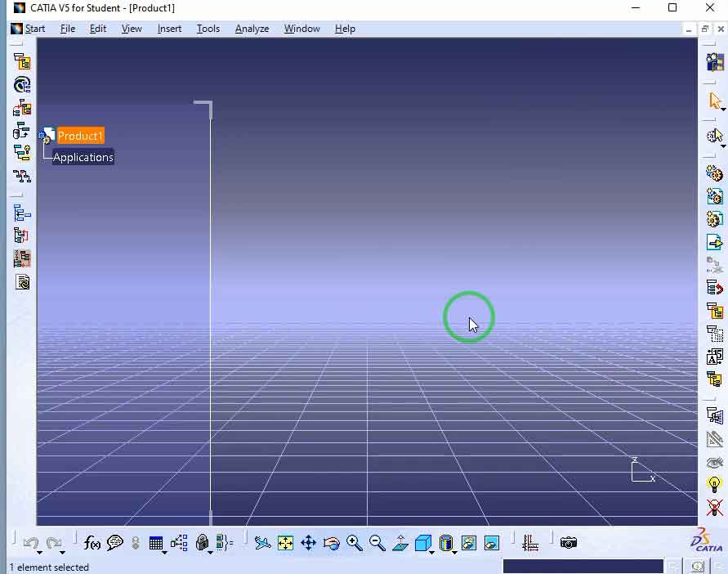Open the Formula f(x) tool
The width and height of the screenshot is (728, 574).
tap(92, 543)
